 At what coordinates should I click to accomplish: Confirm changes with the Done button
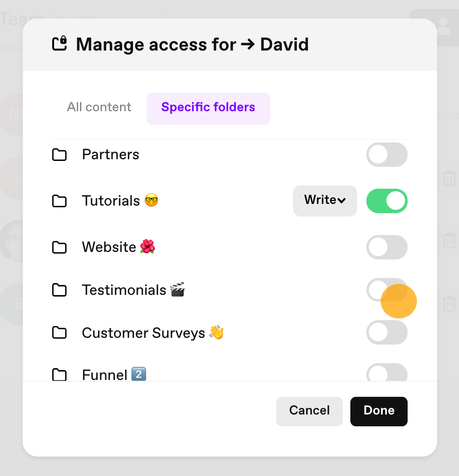[379, 411]
